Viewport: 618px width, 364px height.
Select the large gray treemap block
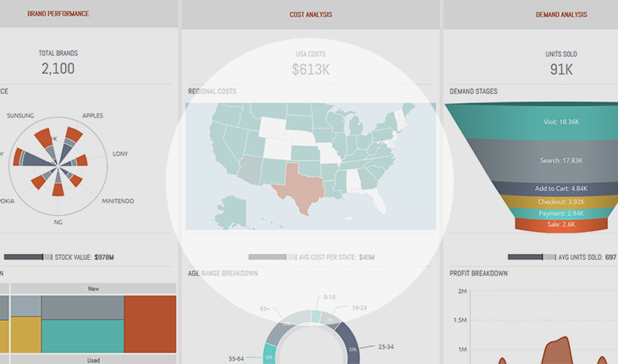[83, 307]
